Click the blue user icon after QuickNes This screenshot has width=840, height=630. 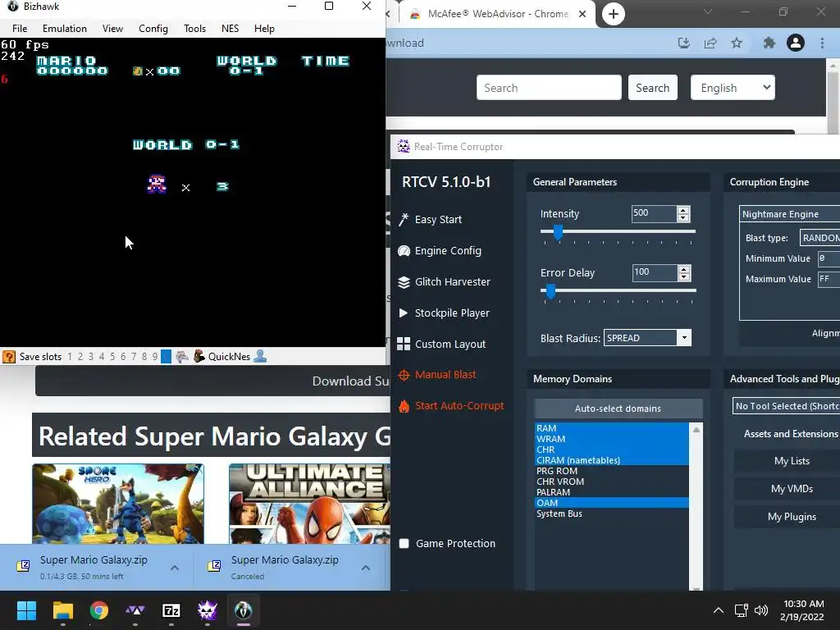tap(260, 356)
